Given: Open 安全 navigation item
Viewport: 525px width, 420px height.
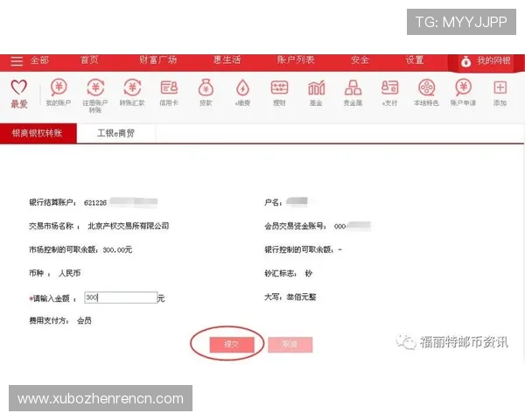Looking at the screenshot, I should (x=360, y=60).
